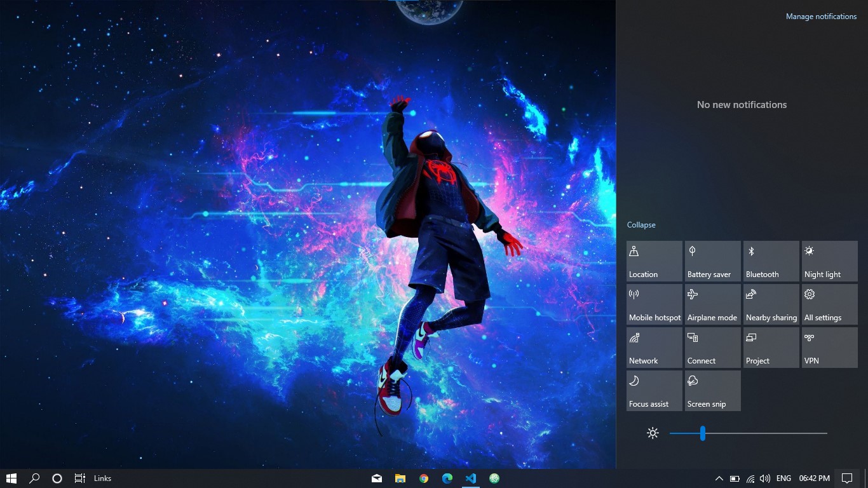Collapse the quick actions grid
Viewport: 868px width, 488px height.
(641, 225)
